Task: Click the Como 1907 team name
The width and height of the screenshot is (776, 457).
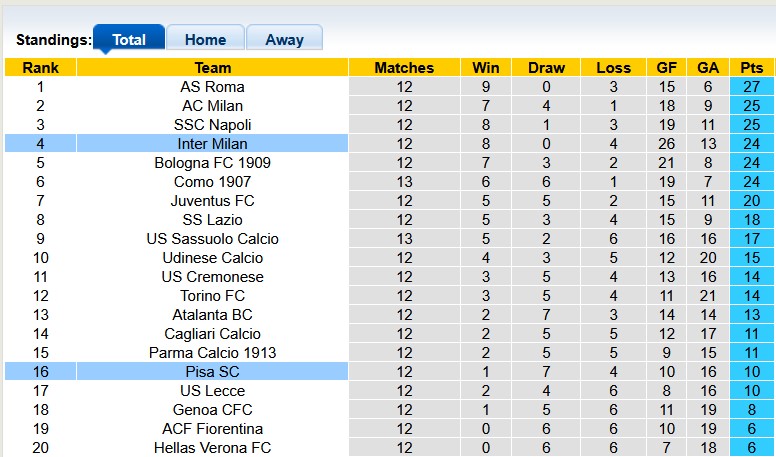Action: point(212,182)
